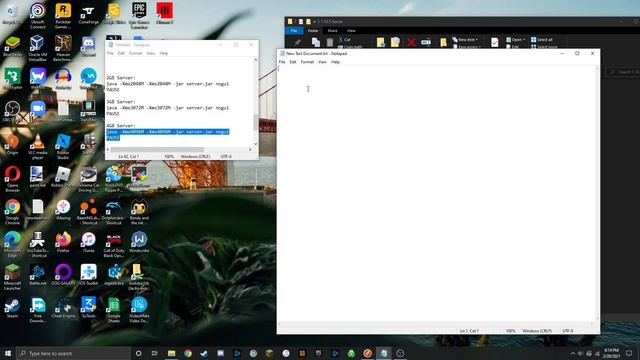Click the New folder icon in Explorer ribbon
This screenshot has height=360, width=640.
point(443,42)
